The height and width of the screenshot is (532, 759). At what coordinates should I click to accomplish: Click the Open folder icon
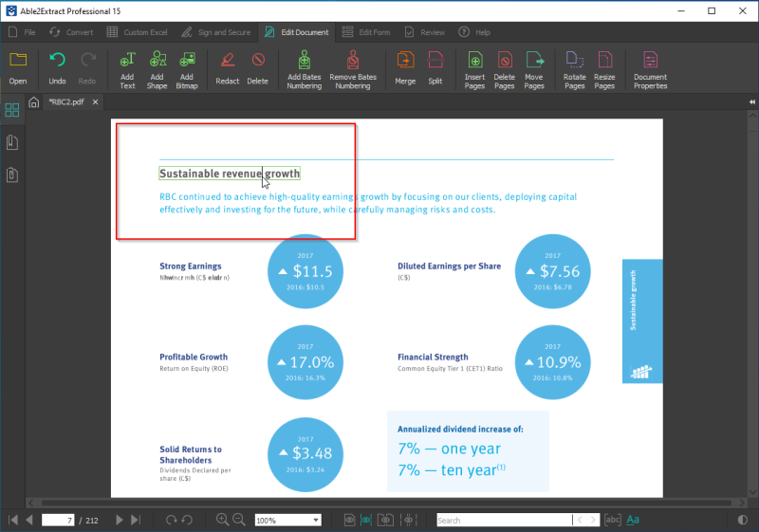click(18, 68)
